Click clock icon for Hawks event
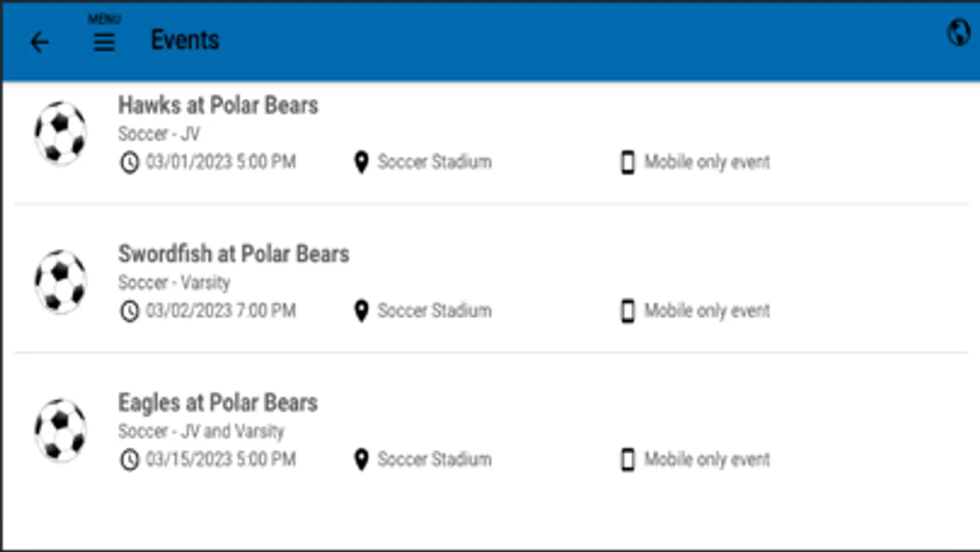Screen dimensions: 980x552 129,163
